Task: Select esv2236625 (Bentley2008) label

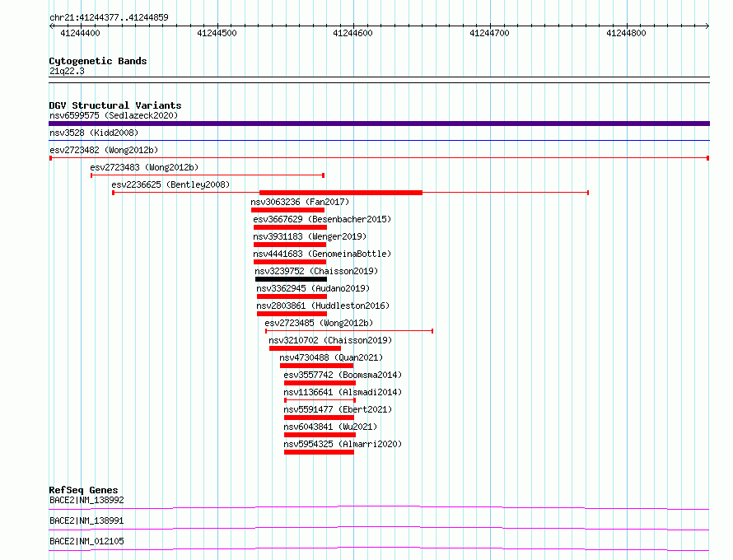Action: [170, 184]
